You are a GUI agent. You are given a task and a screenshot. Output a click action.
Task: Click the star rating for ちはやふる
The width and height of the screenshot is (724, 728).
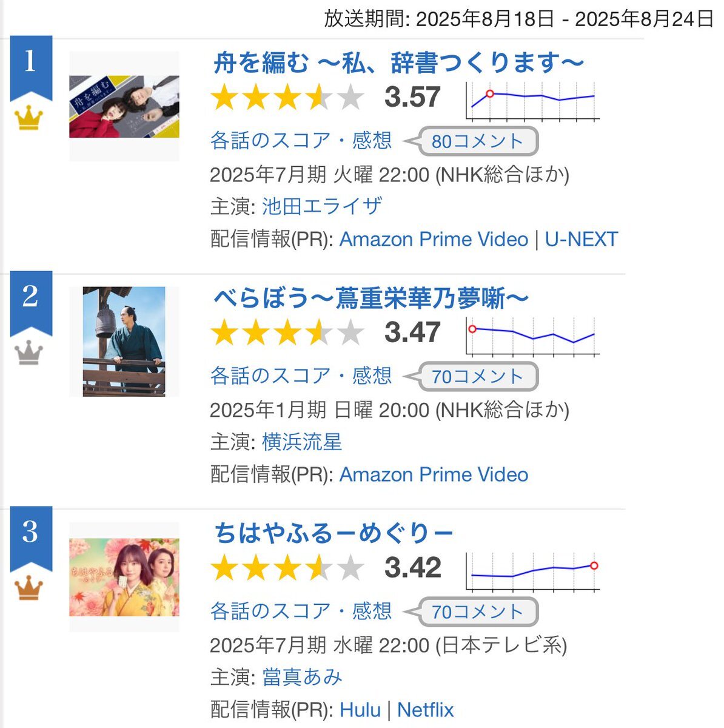[287, 568]
